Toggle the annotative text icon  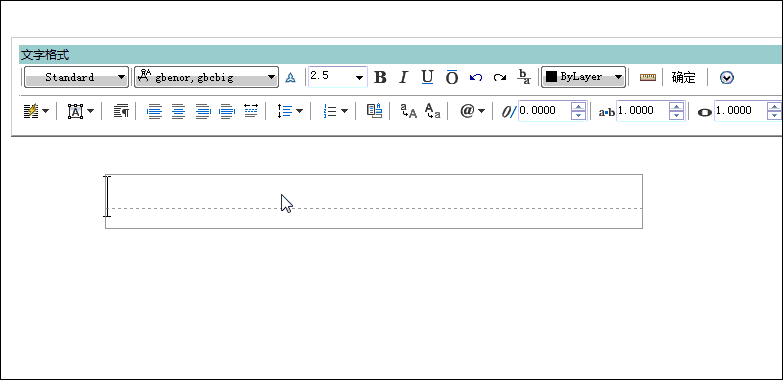[x=290, y=77]
